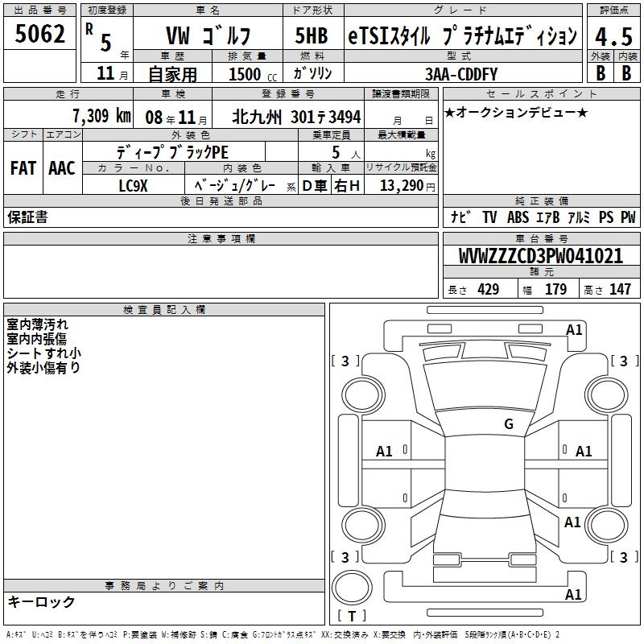Click the color code LC9X
The height and width of the screenshot is (644, 644).
click(134, 186)
